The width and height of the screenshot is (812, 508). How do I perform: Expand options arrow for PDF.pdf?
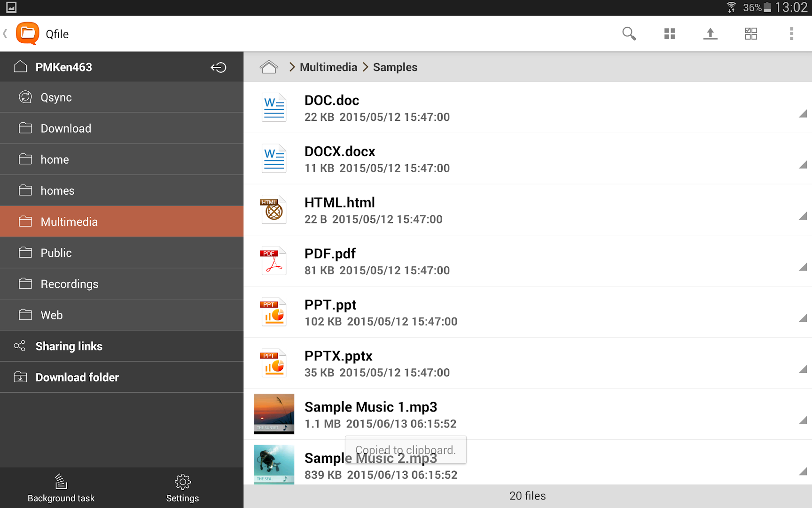coord(803,267)
